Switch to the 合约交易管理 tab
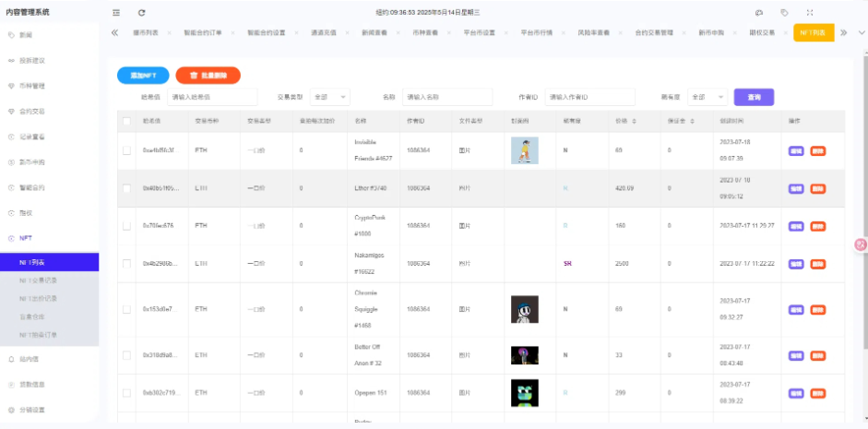The height and width of the screenshot is (429, 868). (x=654, y=32)
